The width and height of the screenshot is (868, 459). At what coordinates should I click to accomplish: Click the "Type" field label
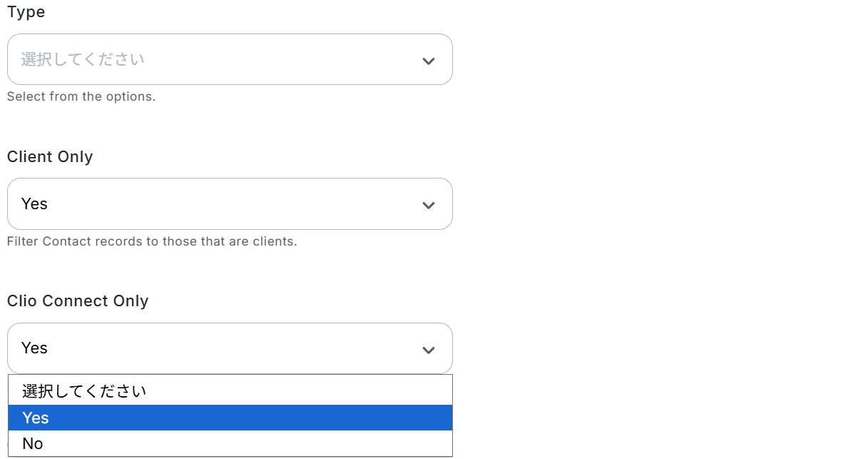26,12
